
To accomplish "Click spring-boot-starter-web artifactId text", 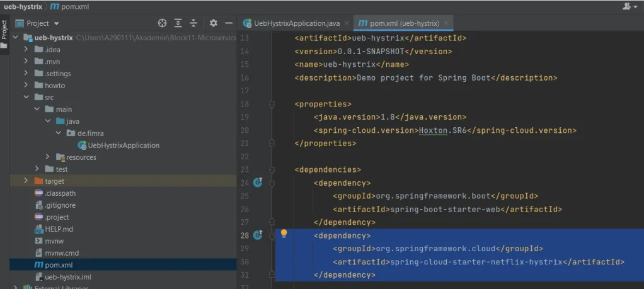I will 445,210.
